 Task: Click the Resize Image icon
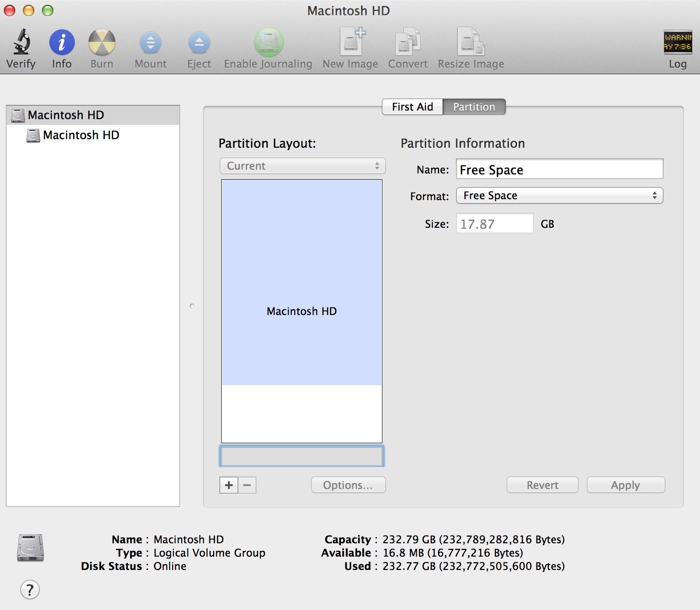pos(471,42)
